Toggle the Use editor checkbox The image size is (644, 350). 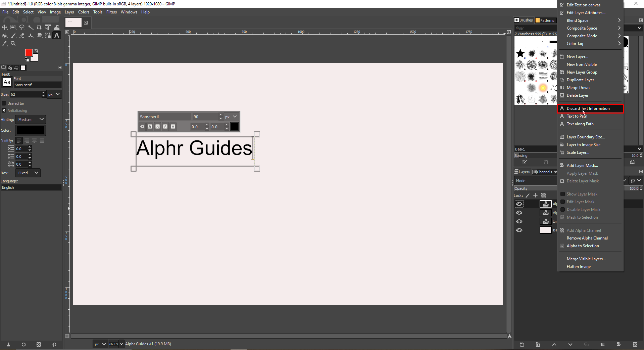click(x=4, y=103)
